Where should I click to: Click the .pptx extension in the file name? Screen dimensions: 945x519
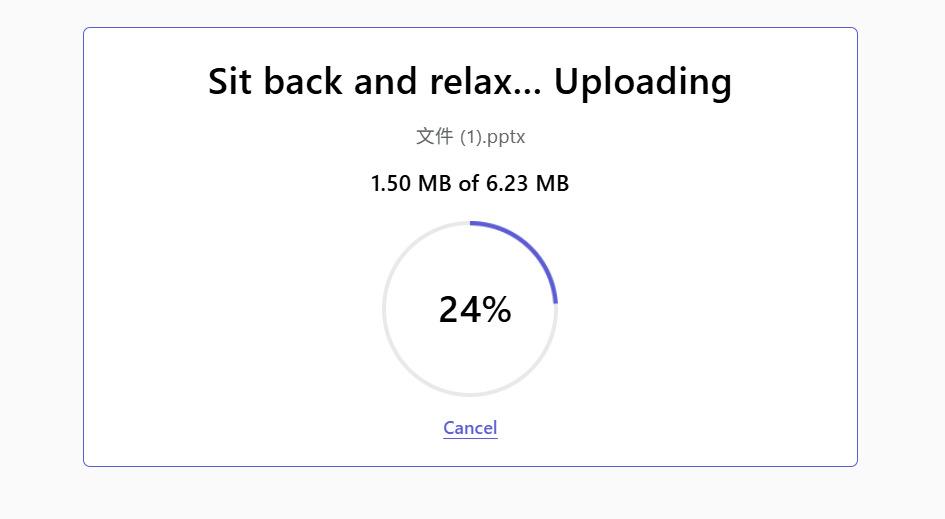pyautogui.click(x=506, y=137)
